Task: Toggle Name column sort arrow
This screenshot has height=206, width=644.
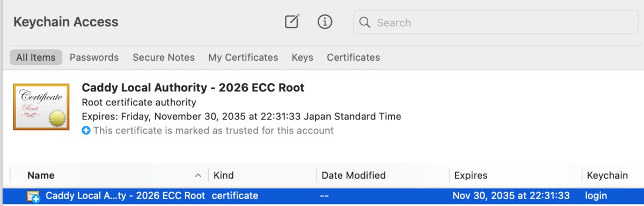Action: pyautogui.click(x=198, y=175)
